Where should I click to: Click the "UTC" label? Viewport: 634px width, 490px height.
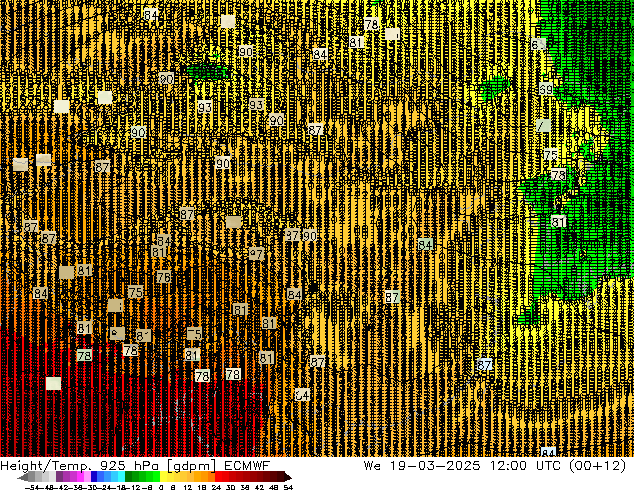tap(548, 466)
